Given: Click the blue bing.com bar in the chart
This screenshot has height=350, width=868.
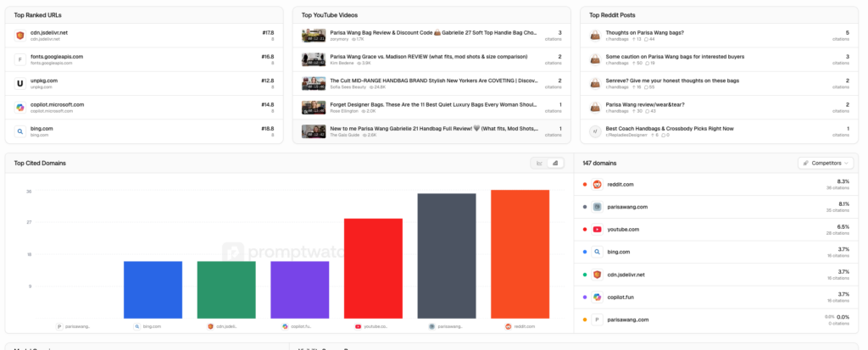Looking at the screenshot, I should pos(153,290).
